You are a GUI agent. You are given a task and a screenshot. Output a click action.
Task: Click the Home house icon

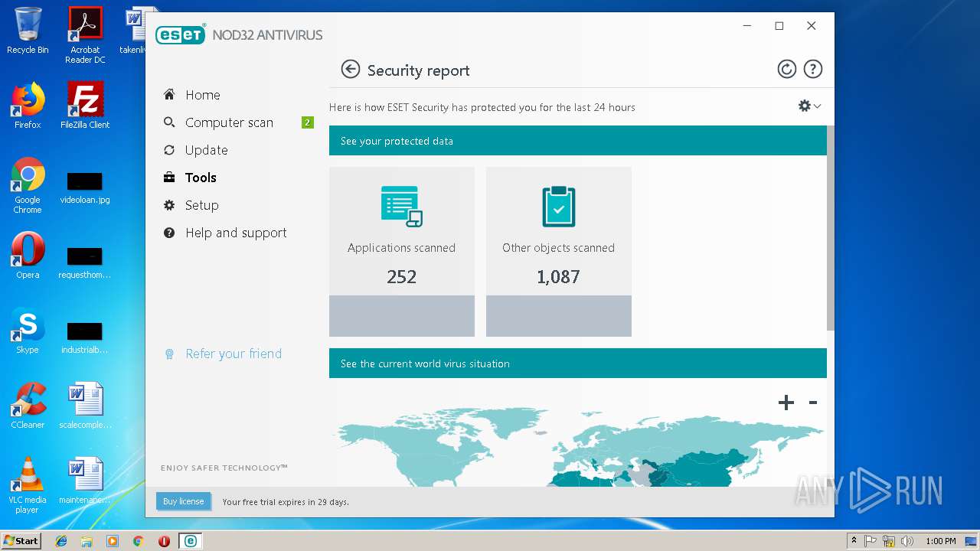169,94
